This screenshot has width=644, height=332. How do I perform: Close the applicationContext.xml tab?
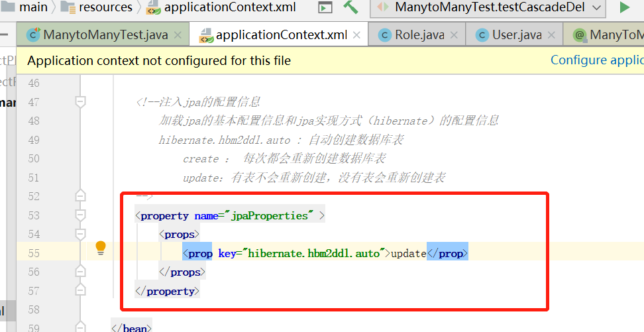pyautogui.click(x=357, y=35)
